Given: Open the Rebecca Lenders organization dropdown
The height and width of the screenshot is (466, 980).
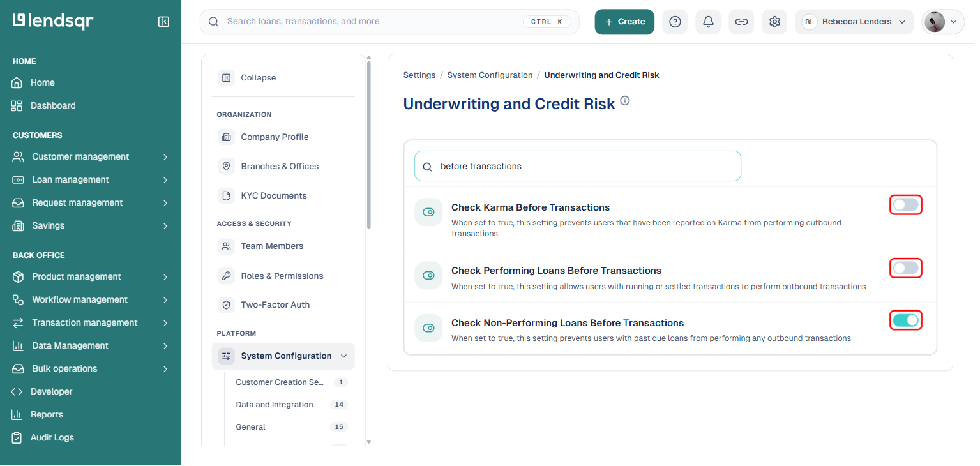Looking at the screenshot, I should coord(854,22).
